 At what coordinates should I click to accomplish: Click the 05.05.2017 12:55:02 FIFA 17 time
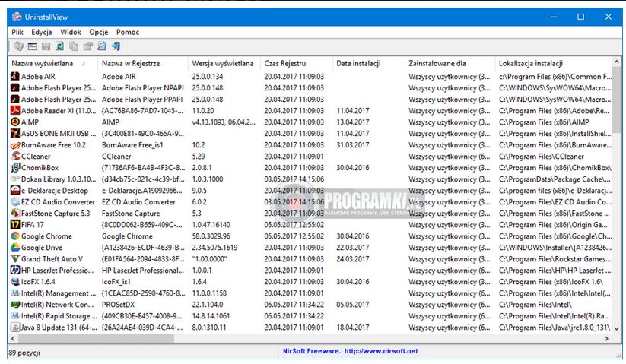coord(294,225)
